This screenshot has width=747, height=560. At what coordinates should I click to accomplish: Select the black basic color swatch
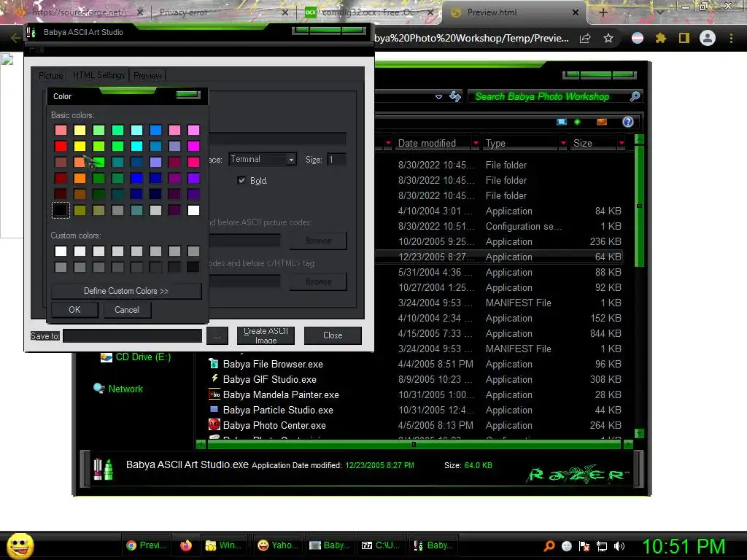click(x=61, y=210)
